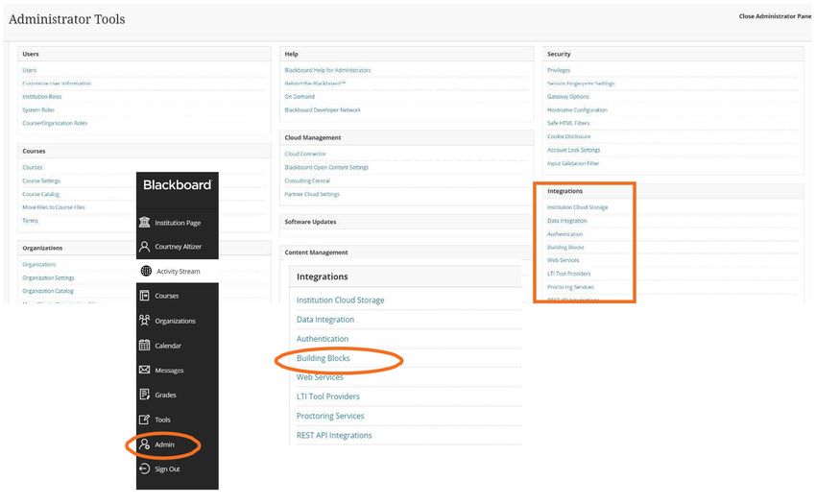Viewport: 816px width, 504px height.
Task: Click the Grades icon in the sidebar
Action: point(145,395)
